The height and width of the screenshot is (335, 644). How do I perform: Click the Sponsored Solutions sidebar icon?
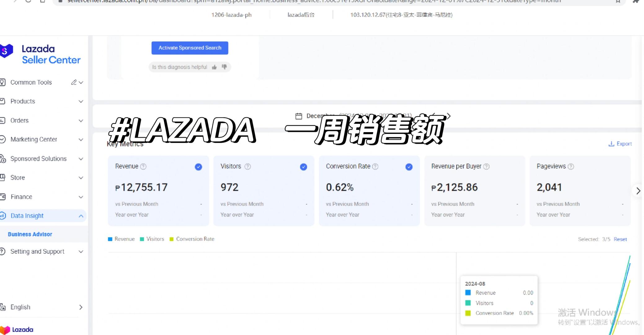3,159
